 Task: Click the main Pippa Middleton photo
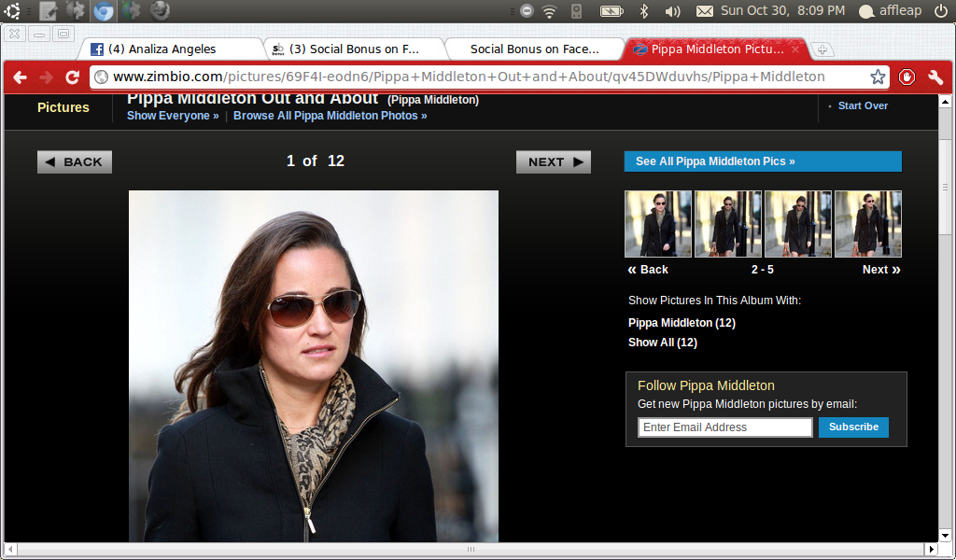pos(314,366)
